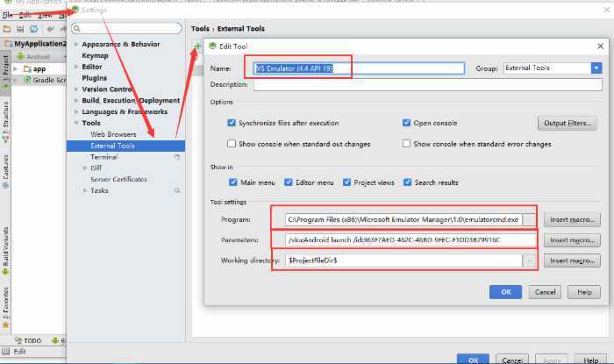Click Insert macro for the Parameters field
614x364 pixels.
click(572, 240)
